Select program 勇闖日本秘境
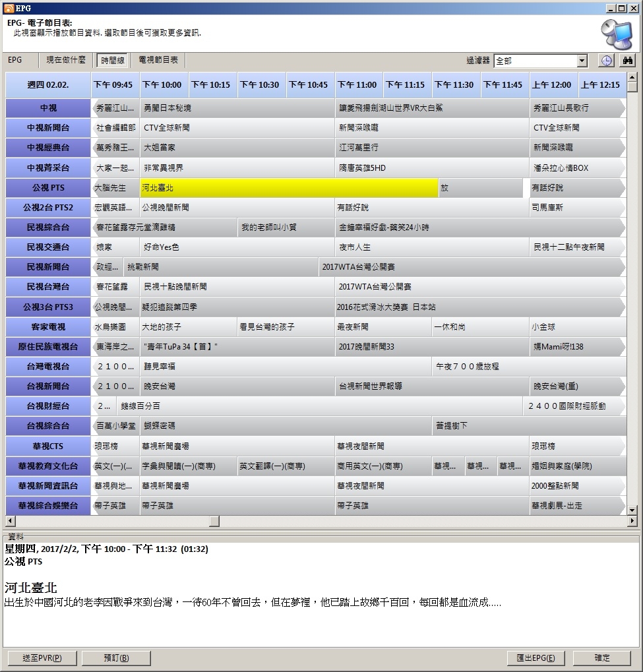This screenshot has height=672, width=643. tap(237, 108)
